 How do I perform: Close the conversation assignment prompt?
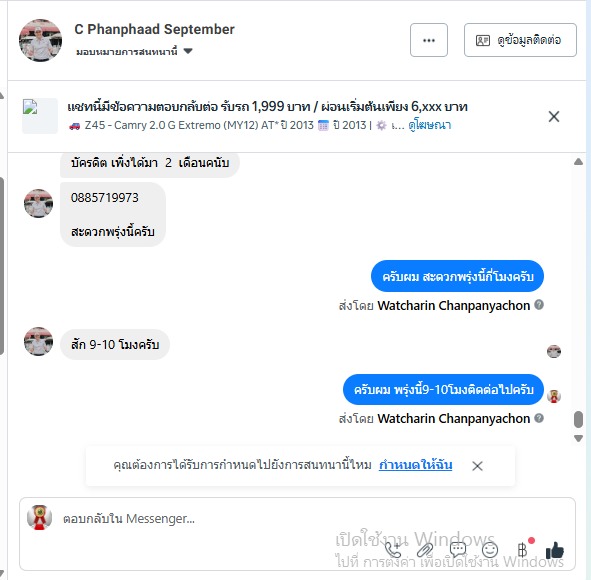coord(477,466)
